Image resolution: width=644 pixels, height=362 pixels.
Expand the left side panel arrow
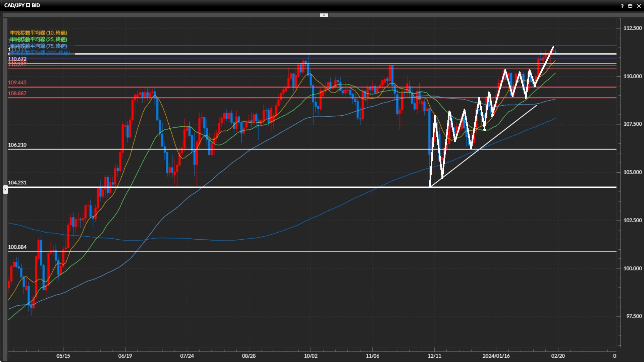pyautogui.click(x=5, y=190)
